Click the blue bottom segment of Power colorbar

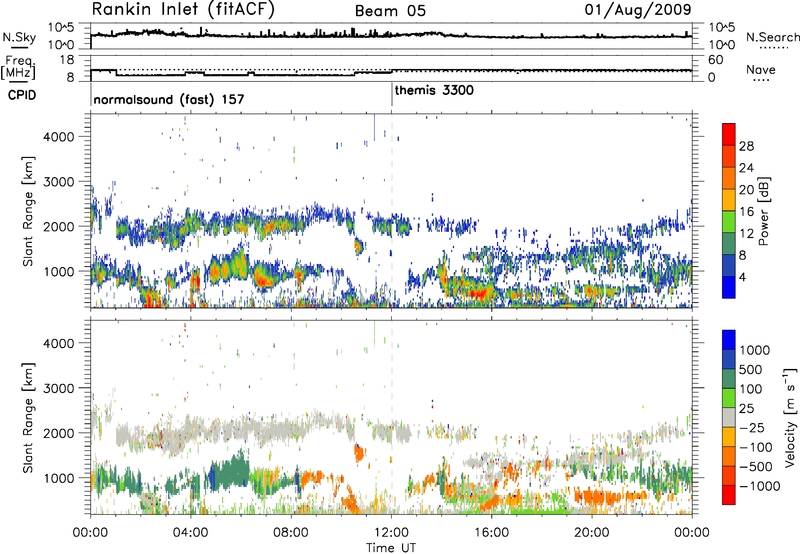(729, 287)
